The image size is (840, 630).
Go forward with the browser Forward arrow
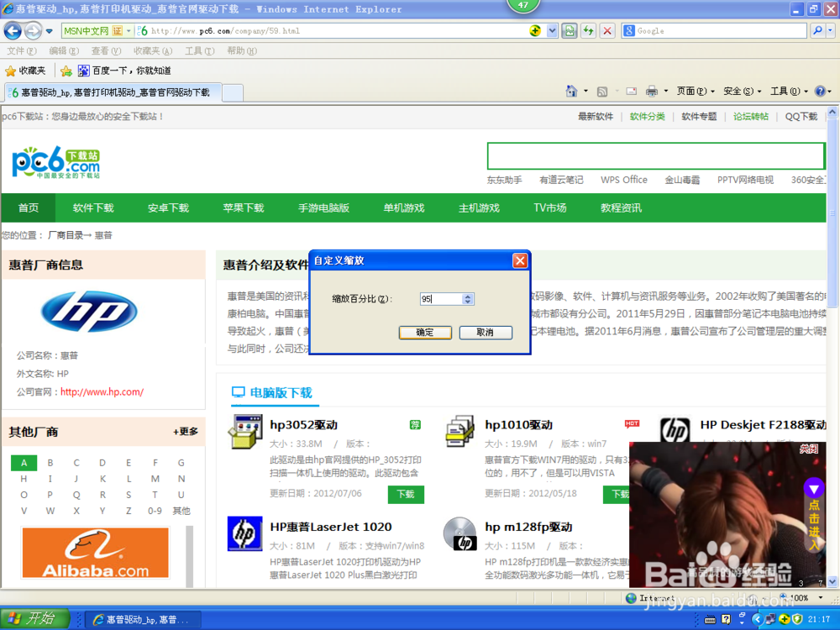point(33,31)
